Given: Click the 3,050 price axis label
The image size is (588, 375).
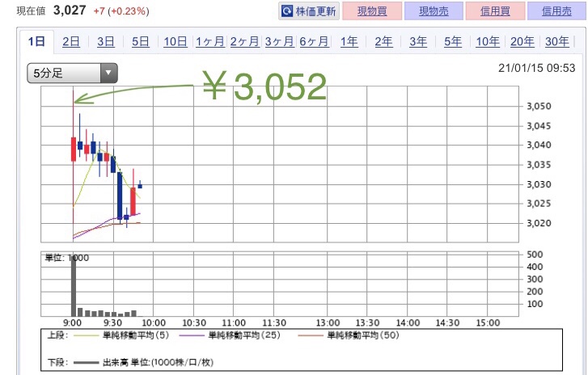Looking at the screenshot, I should pyautogui.click(x=539, y=106).
